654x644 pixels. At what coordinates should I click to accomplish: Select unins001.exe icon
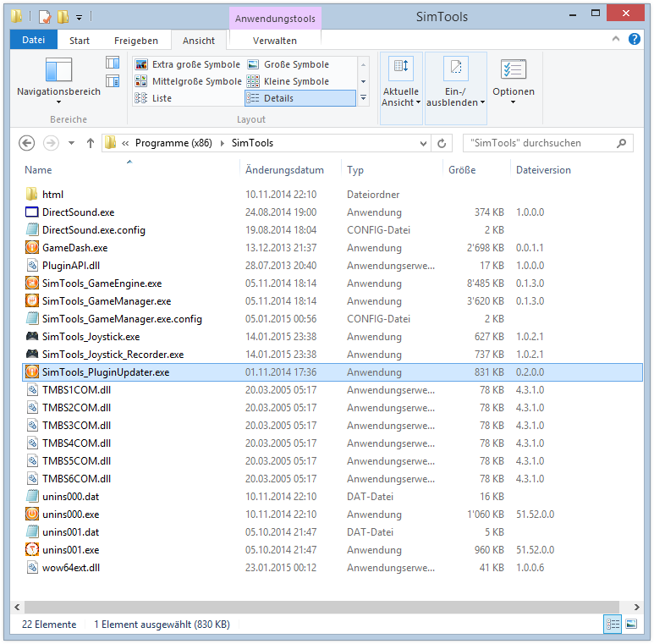31,549
